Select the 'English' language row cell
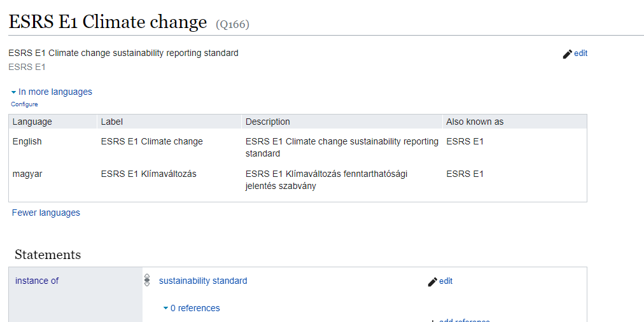 (27, 141)
